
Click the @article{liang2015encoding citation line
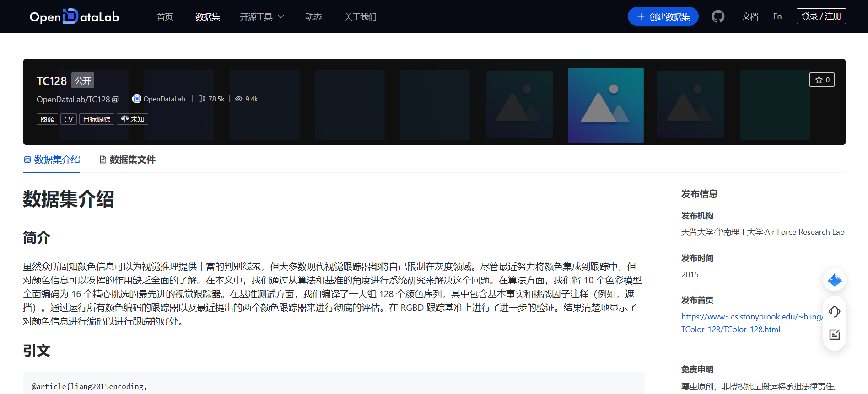click(90, 387)
